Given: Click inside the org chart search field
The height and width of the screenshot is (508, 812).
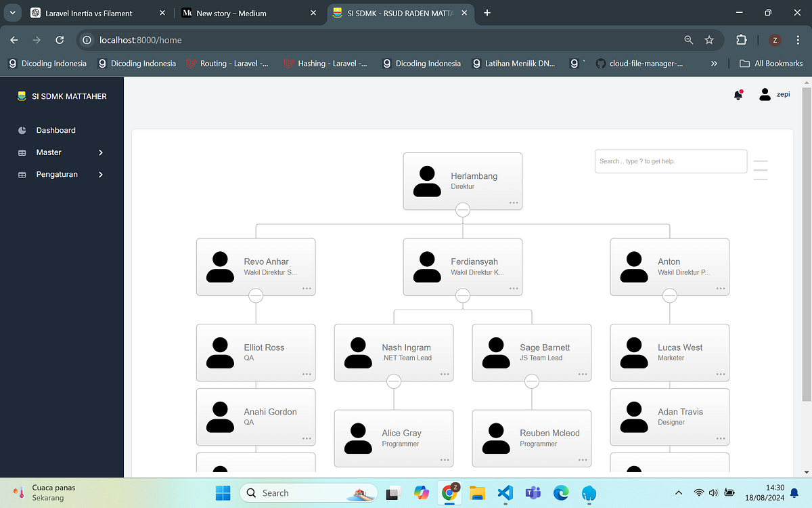Looking at the screenshot, I should [670, 161].
